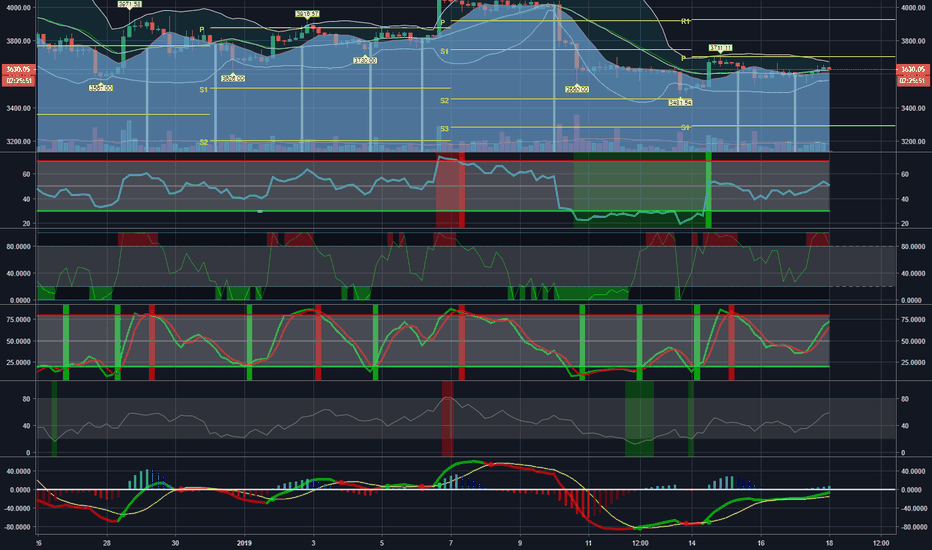Click the 2019 label on the time axis
932x550 pixels.
coord(244,543)
